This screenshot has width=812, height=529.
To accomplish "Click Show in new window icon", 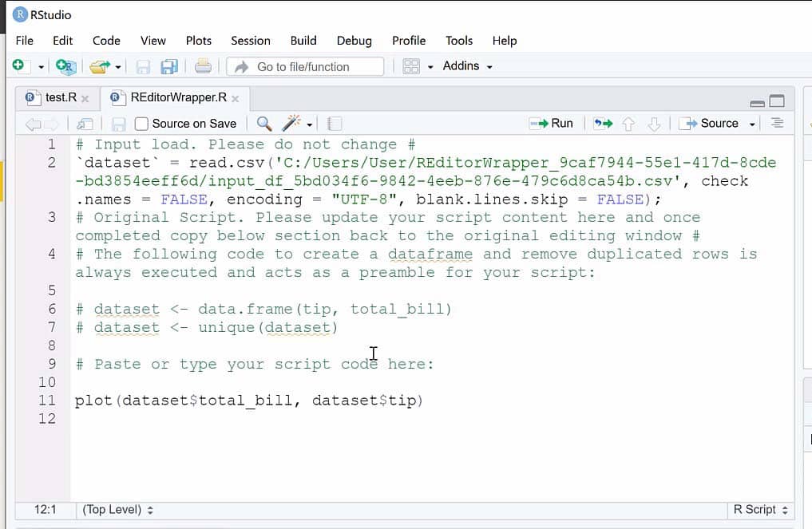I will (x=85, y=124).
